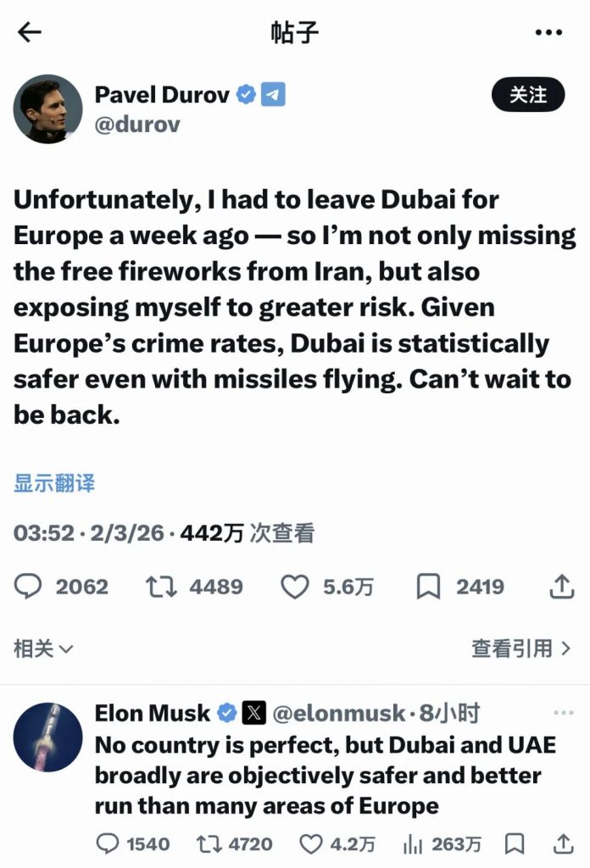
Task: Open the three-dot more options menu
Action: pyautogui.click(x=549, y=33)
